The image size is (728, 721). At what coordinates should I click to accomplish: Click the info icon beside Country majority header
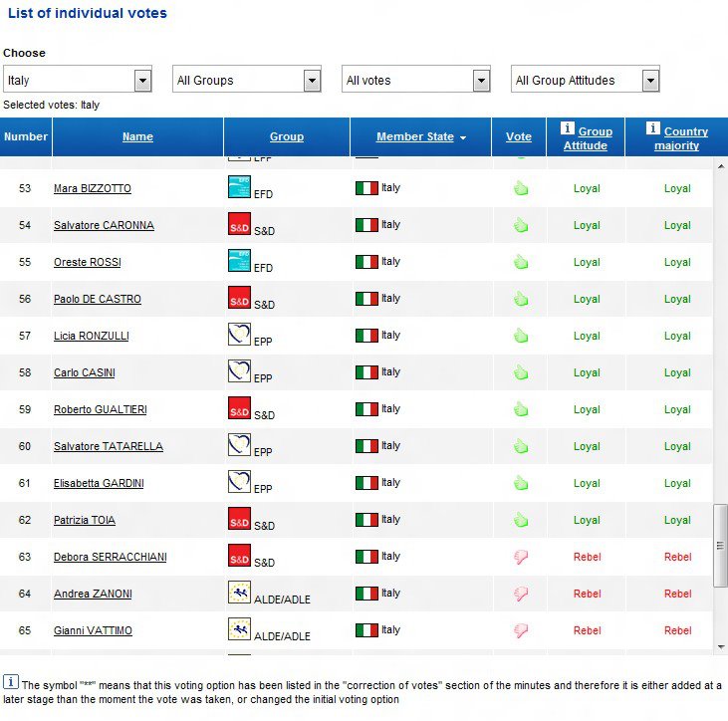[653, 128]
